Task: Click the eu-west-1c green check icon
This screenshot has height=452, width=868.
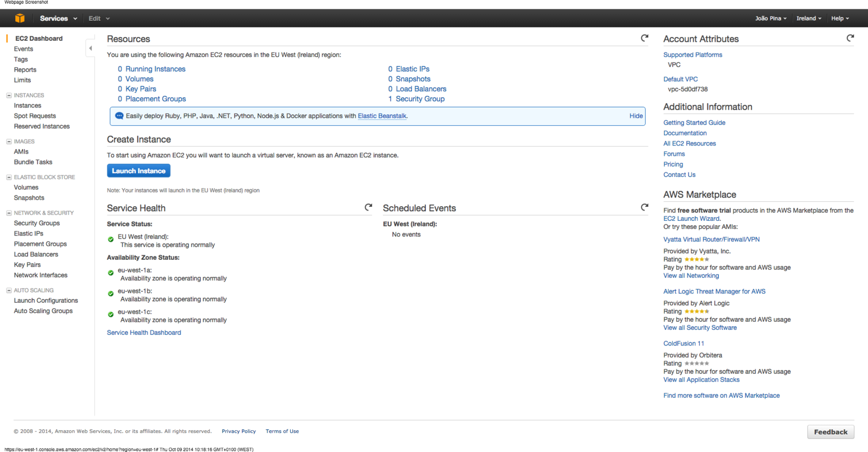Action: click(x=111, y=314)
